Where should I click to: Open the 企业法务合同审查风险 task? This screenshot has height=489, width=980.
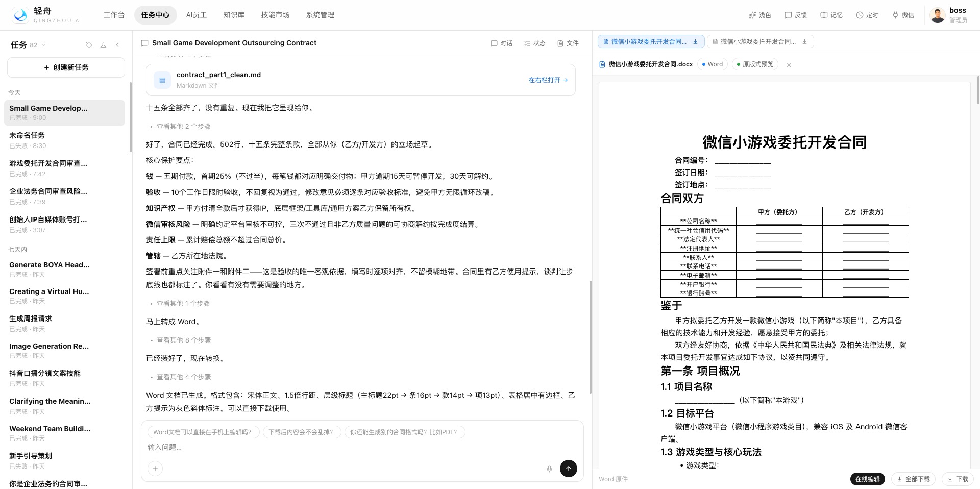(x=64, y=197)
